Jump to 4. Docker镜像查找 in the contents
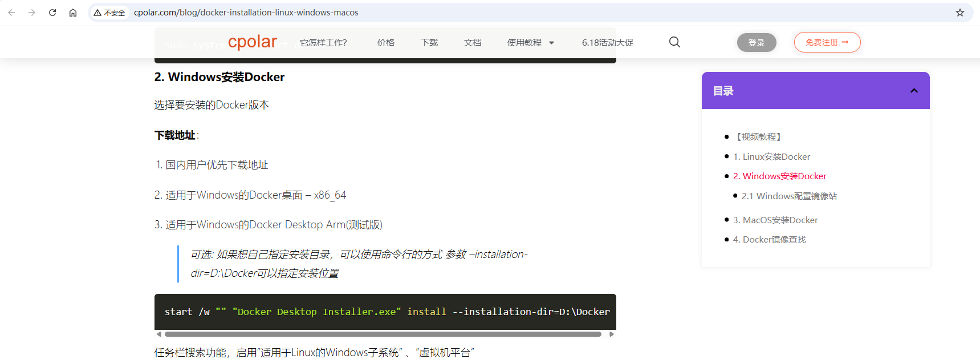Image resolution: width=980 pixels, height=363 pixels. click(769, 240)
